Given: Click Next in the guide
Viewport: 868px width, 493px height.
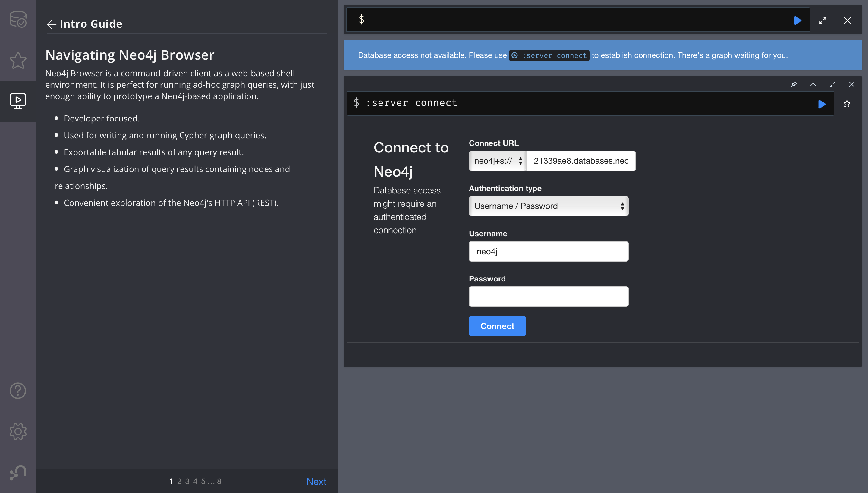Looking at the screenshot, I should coord(316,481).
